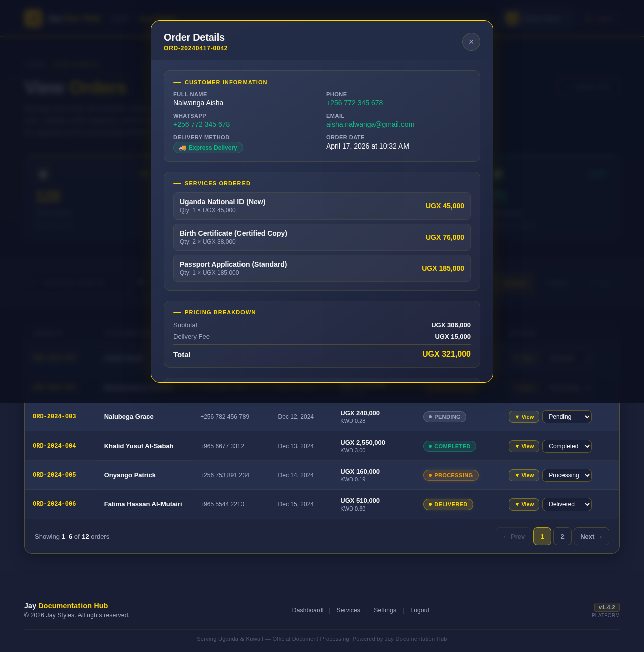Image resolution: width=644 pixels, height=652 pixels.
Task: Click the PENDING status badge
Action: point(445,417)
